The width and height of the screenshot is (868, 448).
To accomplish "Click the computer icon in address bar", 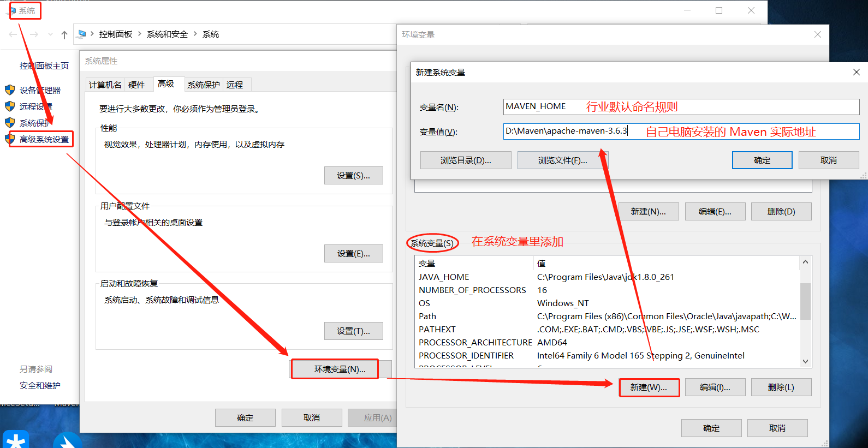I will [82, 34].
